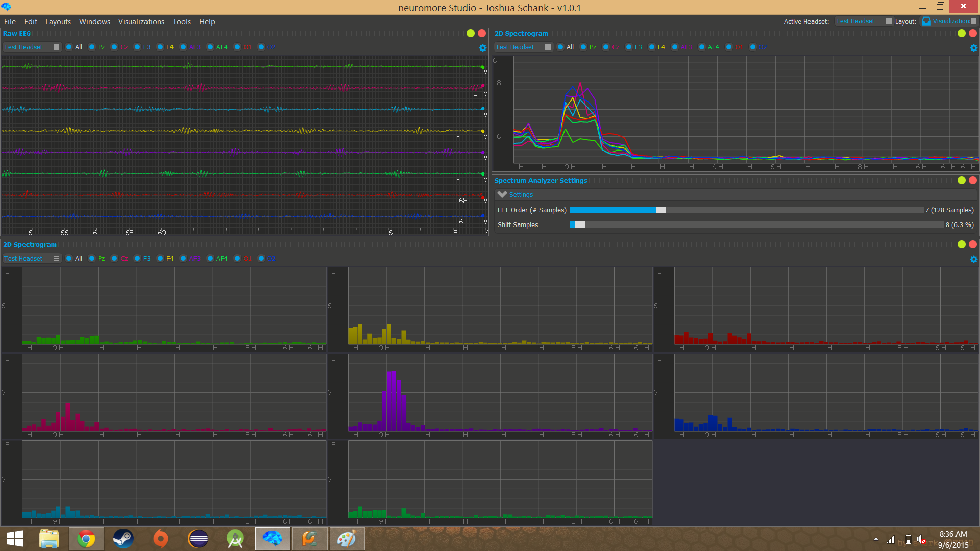Launch Chrome from the taskbar
This screenshot has height=551, width=980.
coord(86,539)
